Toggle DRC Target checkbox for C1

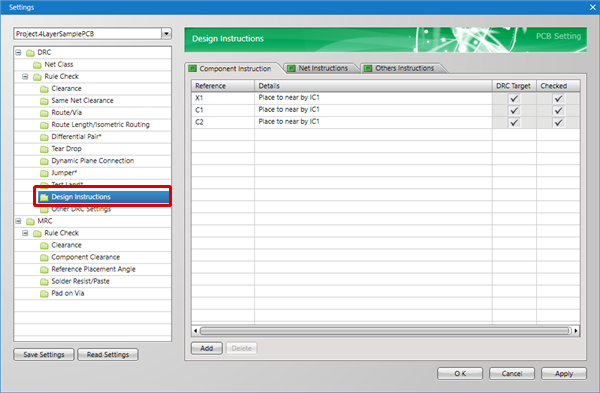(514, 111)
